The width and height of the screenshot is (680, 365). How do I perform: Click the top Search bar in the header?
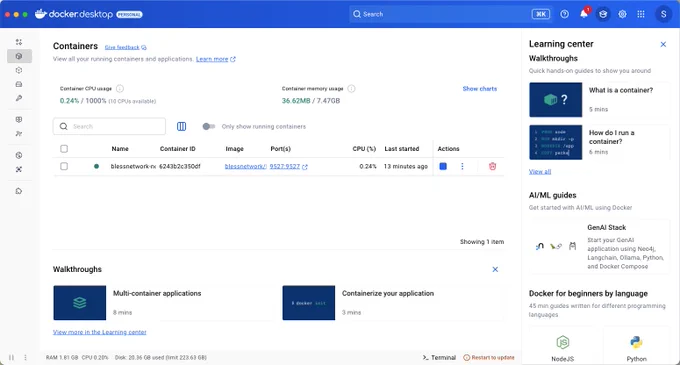tap(450, 14)
